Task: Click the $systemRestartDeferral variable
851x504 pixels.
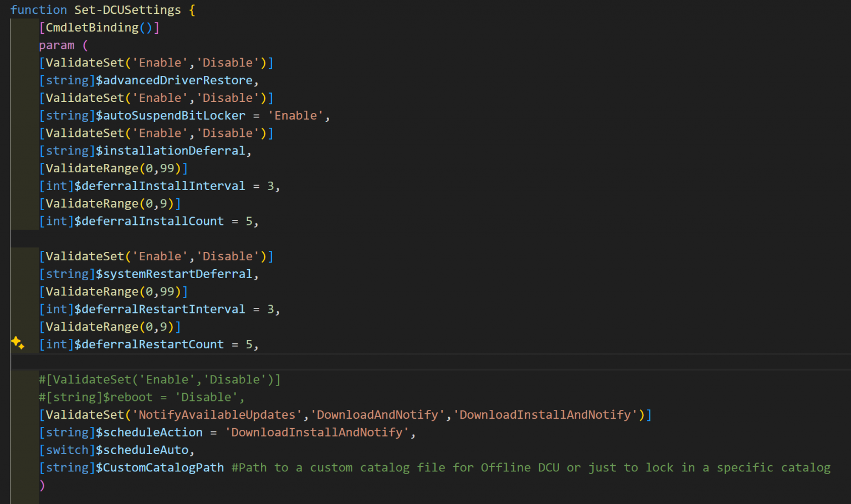Action: [174, 274]
